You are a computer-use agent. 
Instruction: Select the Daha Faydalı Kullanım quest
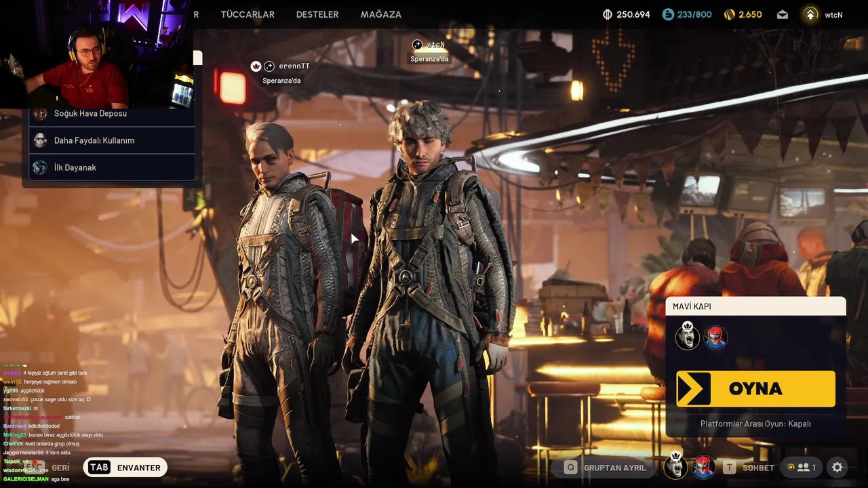112,140
